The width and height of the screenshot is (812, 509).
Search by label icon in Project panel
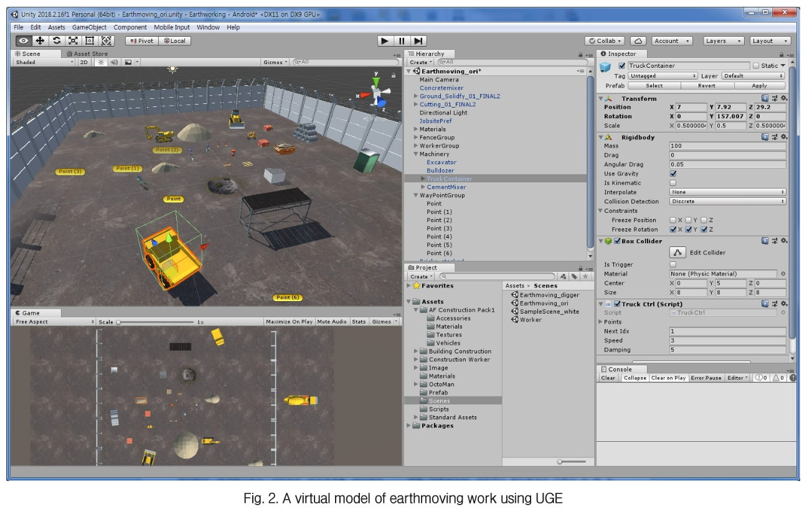pyautogui.click(x=574, y=276)
